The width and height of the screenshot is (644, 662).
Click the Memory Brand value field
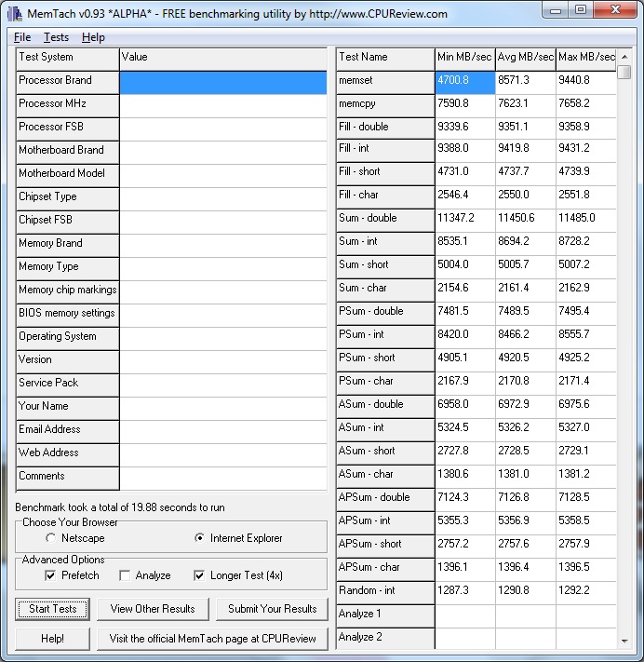tap(223, 246)
